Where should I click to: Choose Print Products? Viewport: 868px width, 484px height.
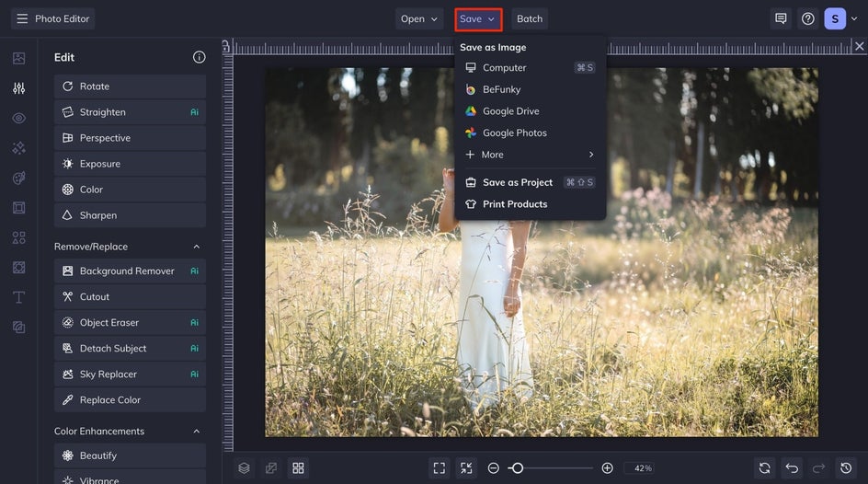point(531,203)
